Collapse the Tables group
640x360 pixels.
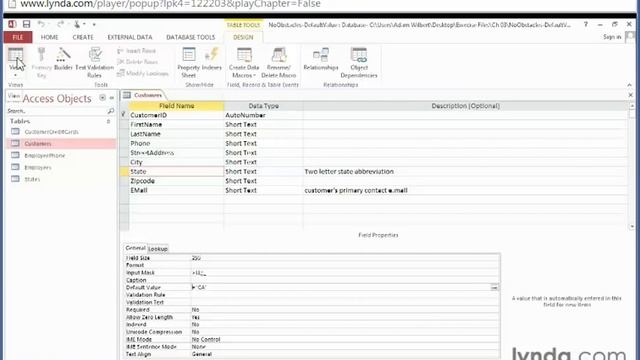109,121
